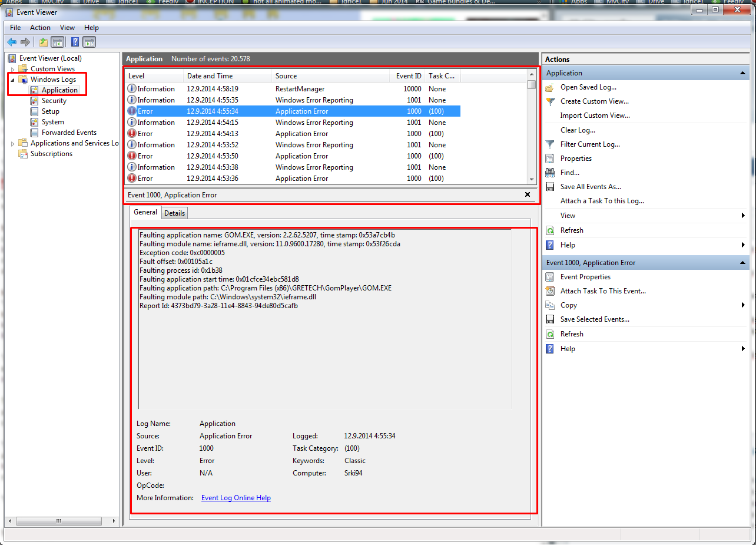Switch to the General tab
This screenshot has height=545, width=756.
tap(145, 212)
